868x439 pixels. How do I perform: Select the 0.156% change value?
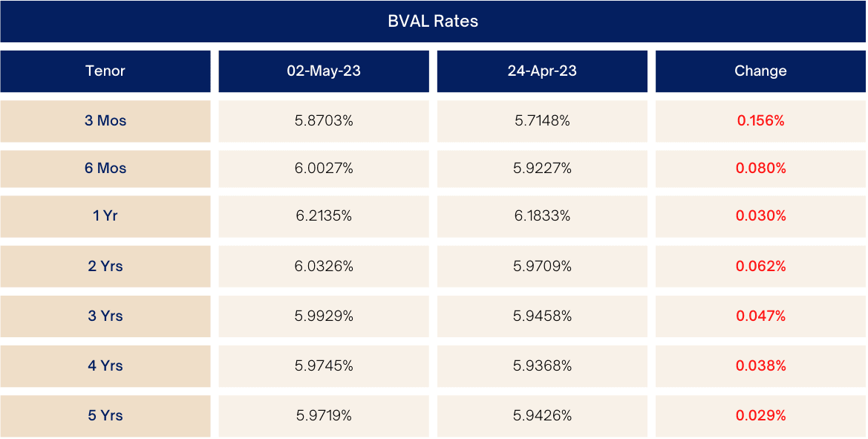coord(760,120)
